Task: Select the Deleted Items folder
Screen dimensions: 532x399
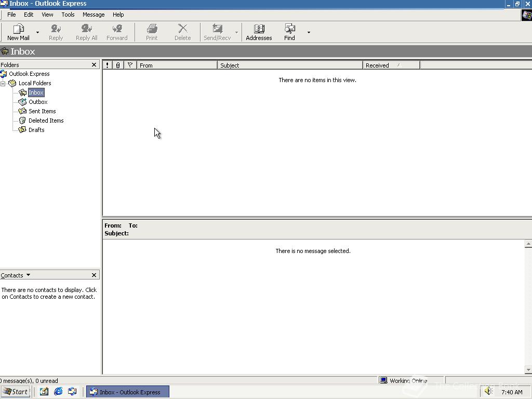Action: click(46, 121)
